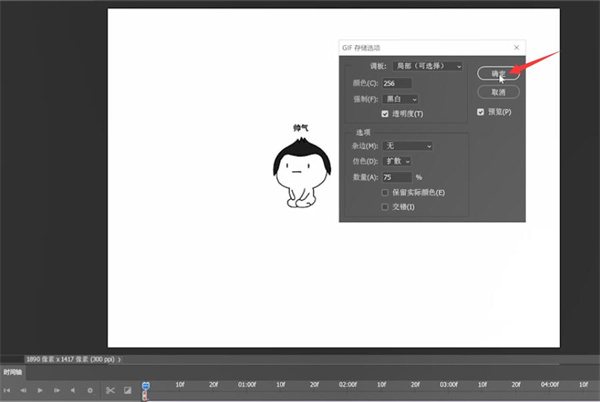The height and width of the screenshot is (402, 600).
Task: Step to the previous frame in timeline
Action: click(23, 389)
